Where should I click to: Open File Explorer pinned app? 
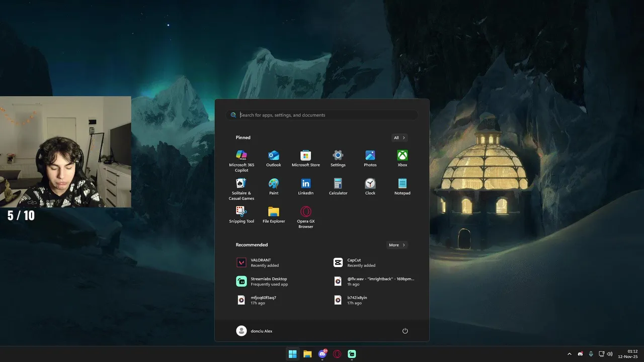274,215
